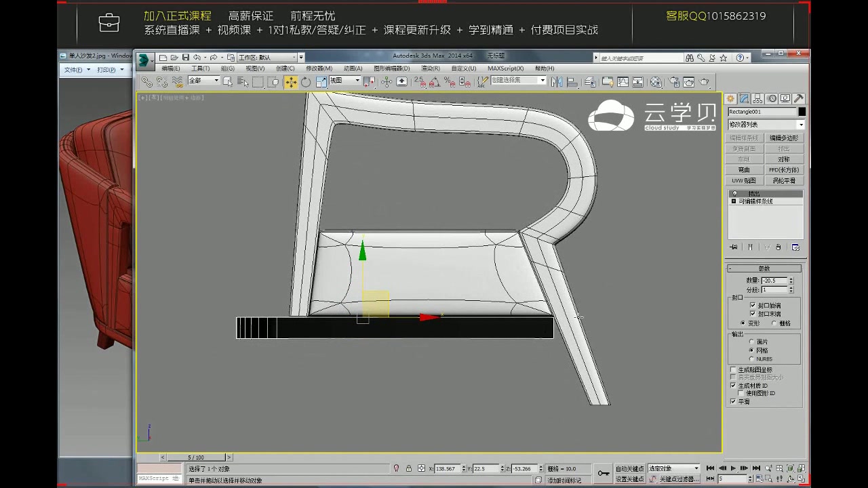Click the 数量 amount spinner up arrow
Image resolution: width=868 pixels, height=488 pixels.
click(791, 278)
